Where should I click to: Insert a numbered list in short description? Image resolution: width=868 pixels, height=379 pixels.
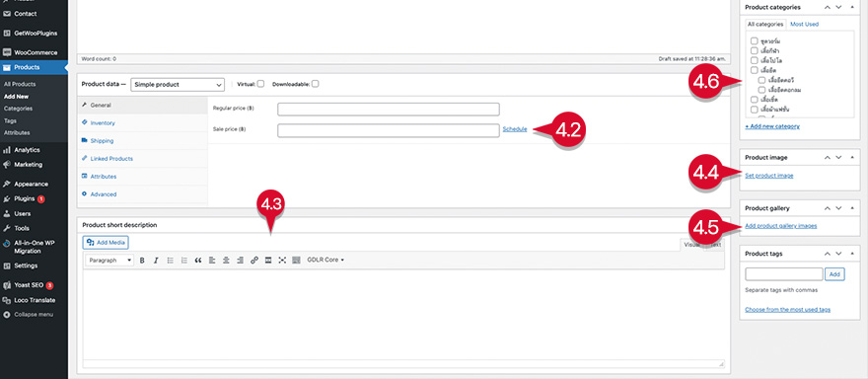183,260
